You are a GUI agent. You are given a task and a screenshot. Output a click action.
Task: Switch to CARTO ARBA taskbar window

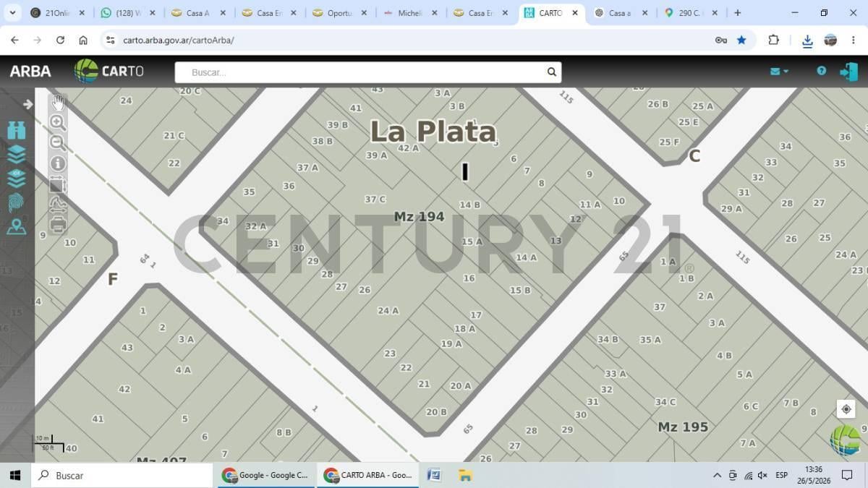click(x=367, y=475)
